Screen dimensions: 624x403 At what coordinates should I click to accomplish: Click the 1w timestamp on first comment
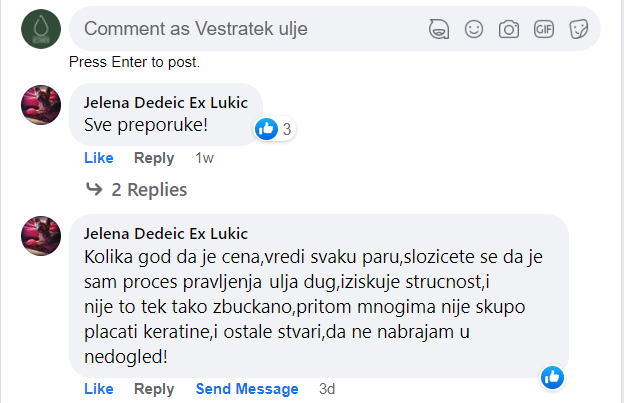205,158
